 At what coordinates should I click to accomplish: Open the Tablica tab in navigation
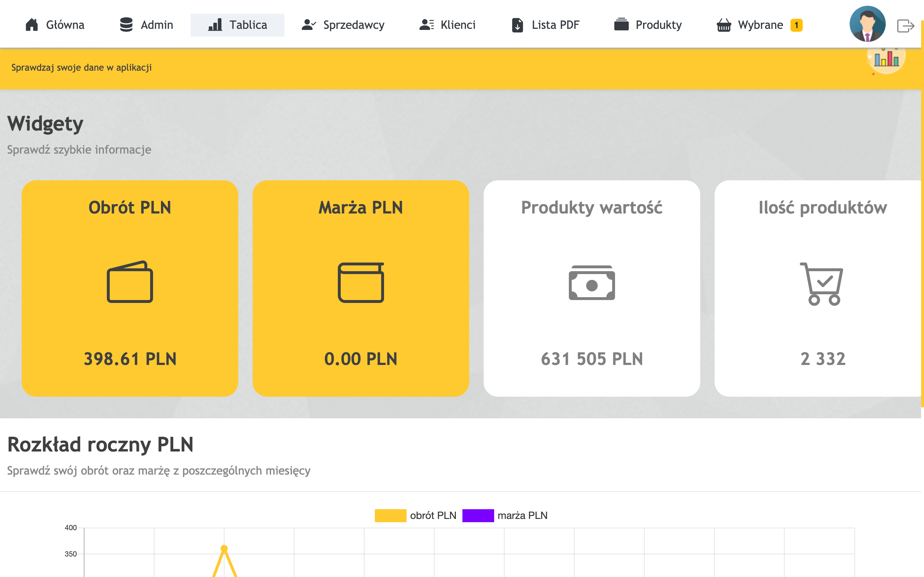click(x=237, y=25)
